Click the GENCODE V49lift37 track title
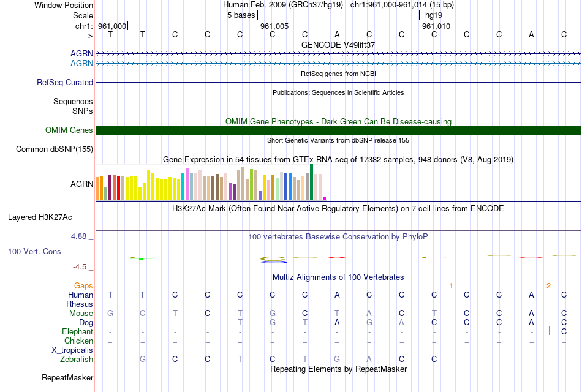The height and width of the screenshot is (392, 582). (x=338, y=45)
